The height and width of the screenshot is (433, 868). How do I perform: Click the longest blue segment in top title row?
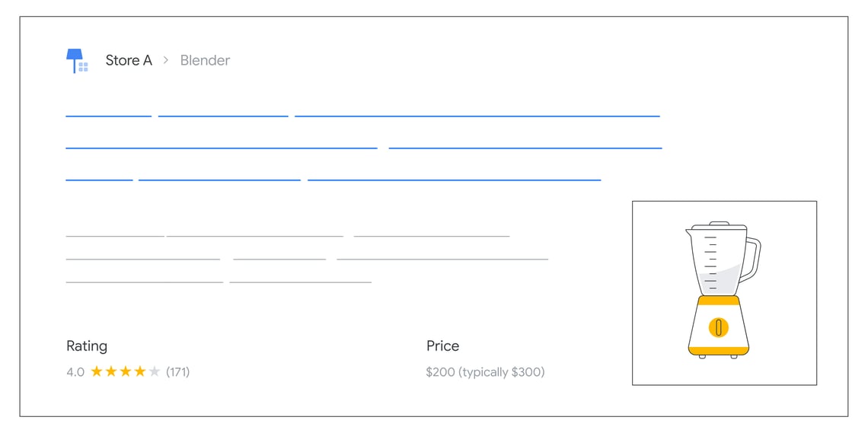[x=477, y=116]
